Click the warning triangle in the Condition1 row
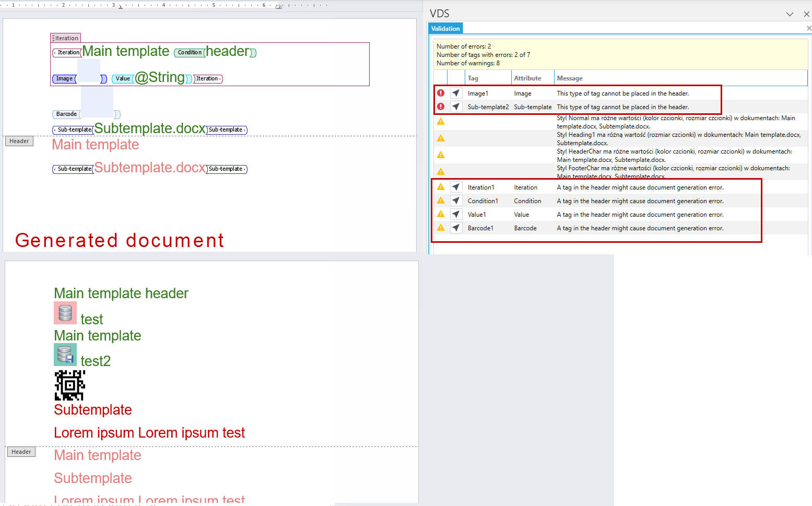This screenshot has width=812, height=506. click(x=441, y=201)
